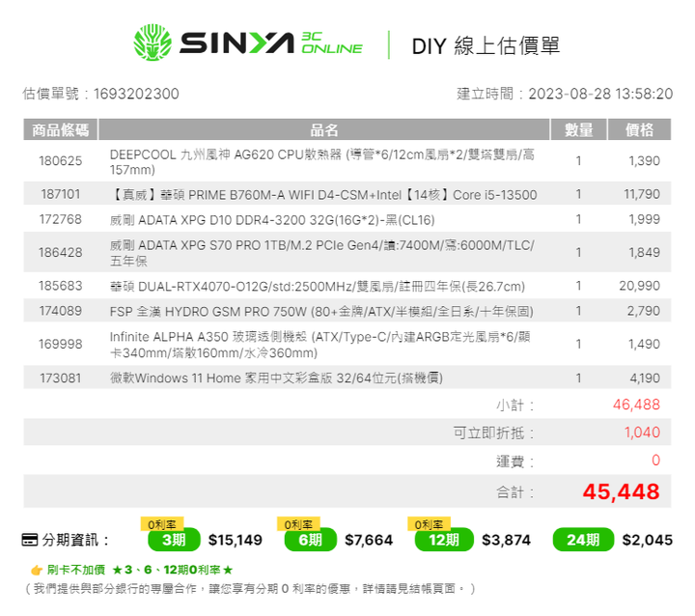Click the credit card icon beside 分期資訊
The height and width of the screenshot is (616, 695).
30,540
